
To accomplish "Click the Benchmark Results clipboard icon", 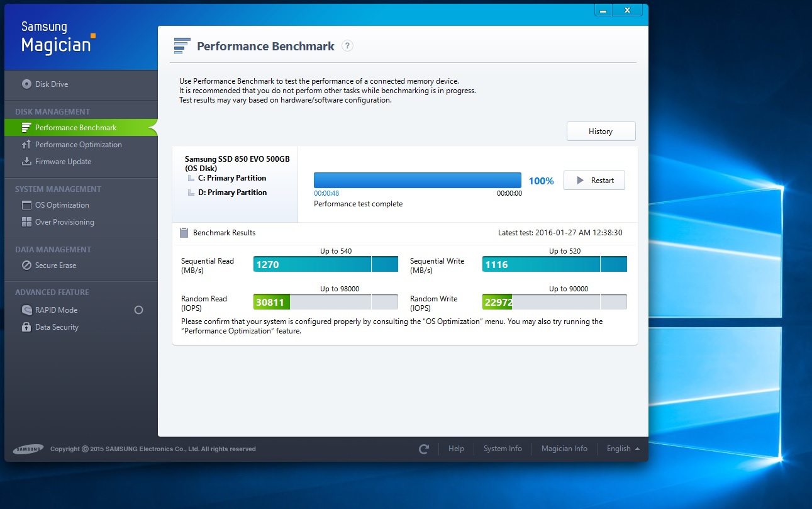I will click(184, 233).
